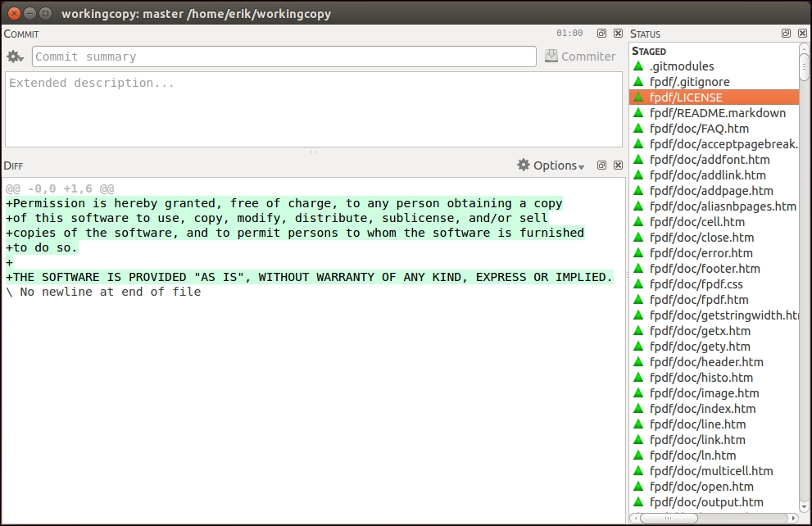812x526 pixels.
Task: Click the diff hunk header @@ -0,0 +1,6 @@
Action: tap(60, 188)
